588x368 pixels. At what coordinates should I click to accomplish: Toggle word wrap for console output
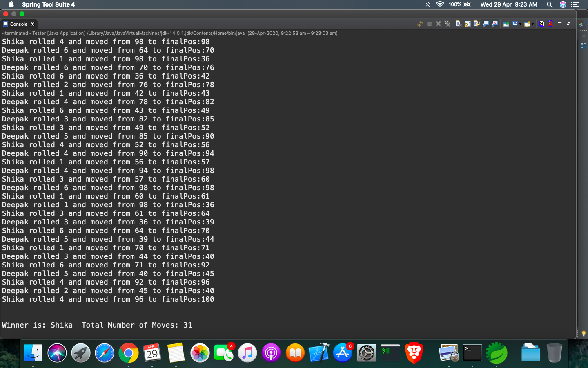point(477,24)
